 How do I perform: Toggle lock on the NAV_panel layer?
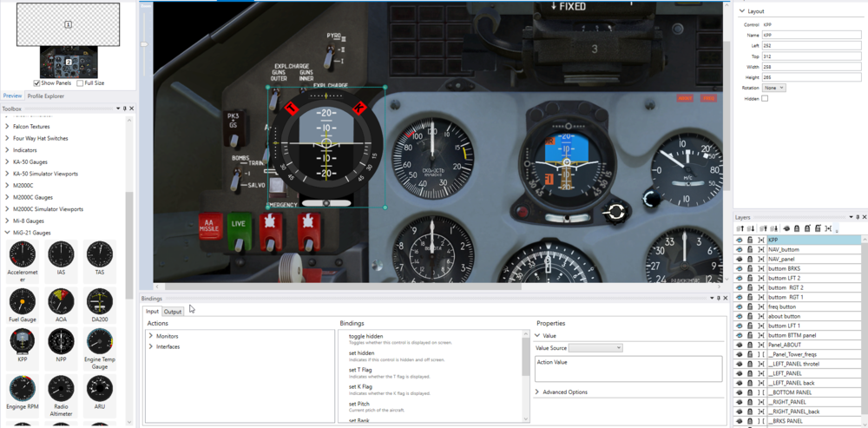click(x=750, y=259)
